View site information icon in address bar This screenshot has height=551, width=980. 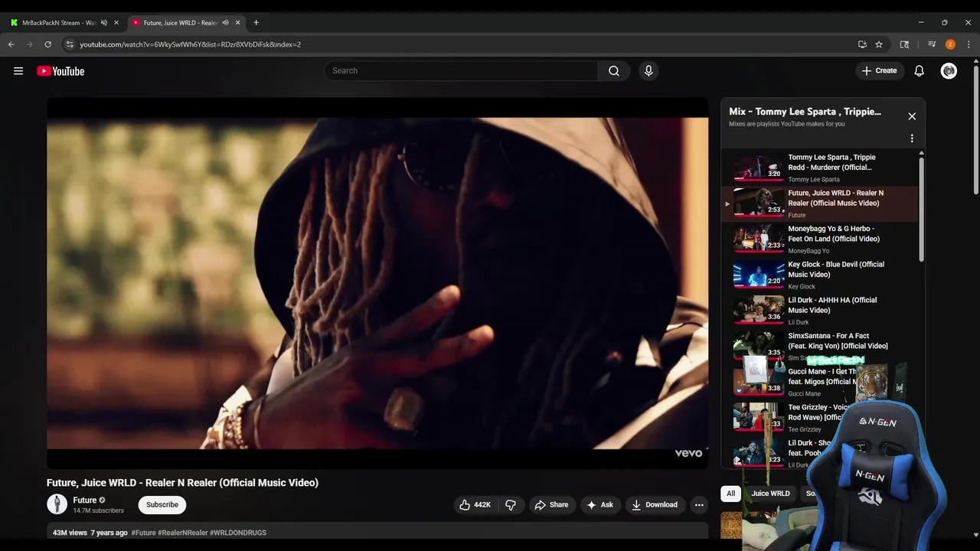click(70, 44)
